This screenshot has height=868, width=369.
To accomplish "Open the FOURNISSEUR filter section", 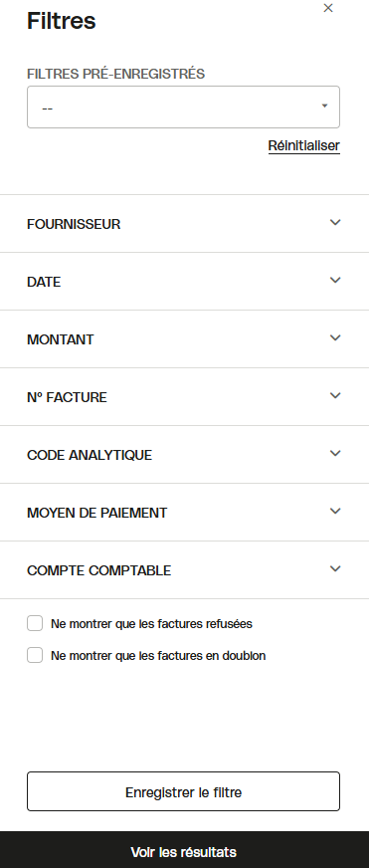I will coord(184,224).
